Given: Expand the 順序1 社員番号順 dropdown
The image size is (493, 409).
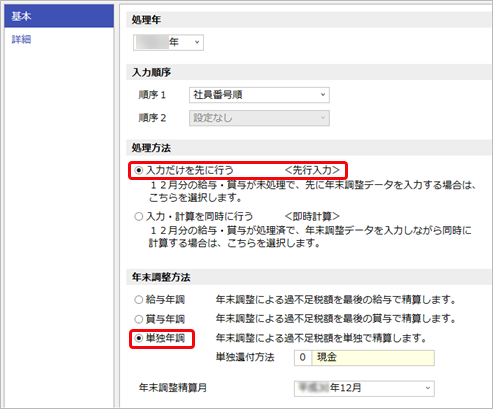Looking at the screenshot, I should [259, 95].
